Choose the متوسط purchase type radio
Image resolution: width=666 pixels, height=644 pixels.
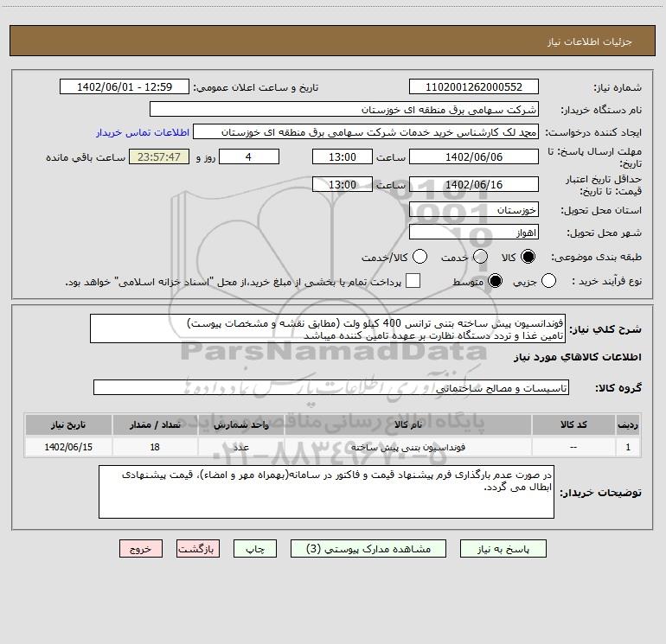(495, 281)
